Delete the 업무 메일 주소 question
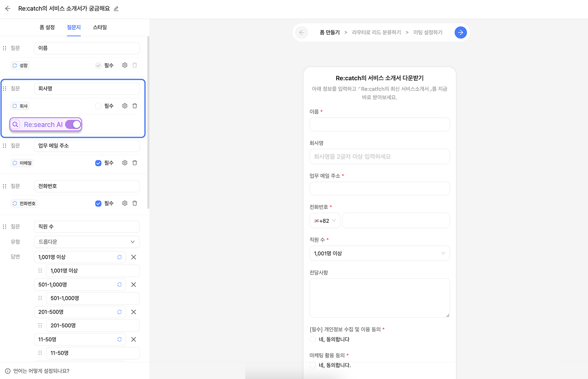Screen dimensions: 588x379 pos(135,163)
